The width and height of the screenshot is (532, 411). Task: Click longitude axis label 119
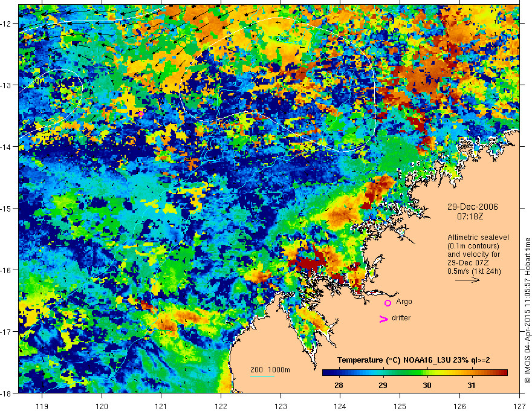pyautogui.click(x=42, y=406)
